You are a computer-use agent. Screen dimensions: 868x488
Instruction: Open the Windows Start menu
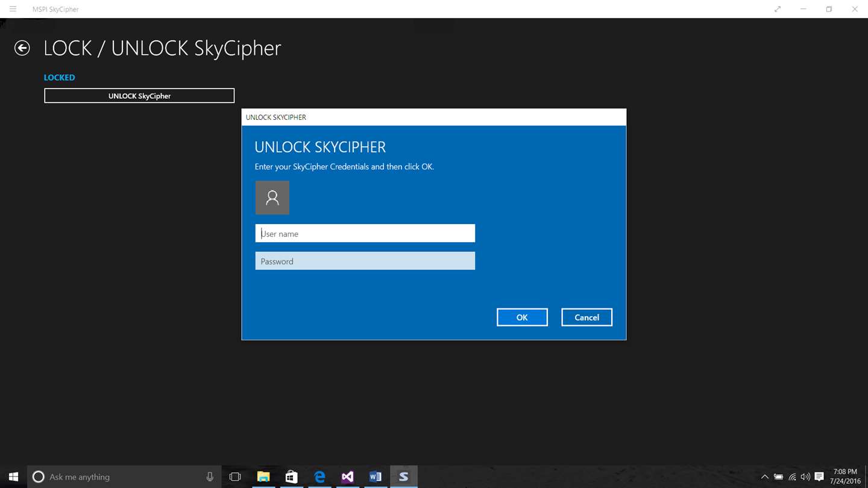coord(13,477)
